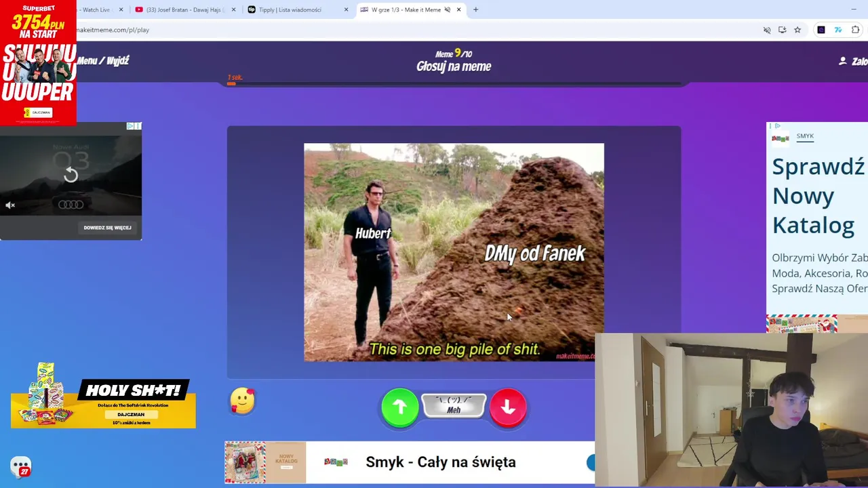Viewport: 868px width, 488px height.
Task: Unmute the Make it Meme tab audio icon
Action: pos(448,9)
